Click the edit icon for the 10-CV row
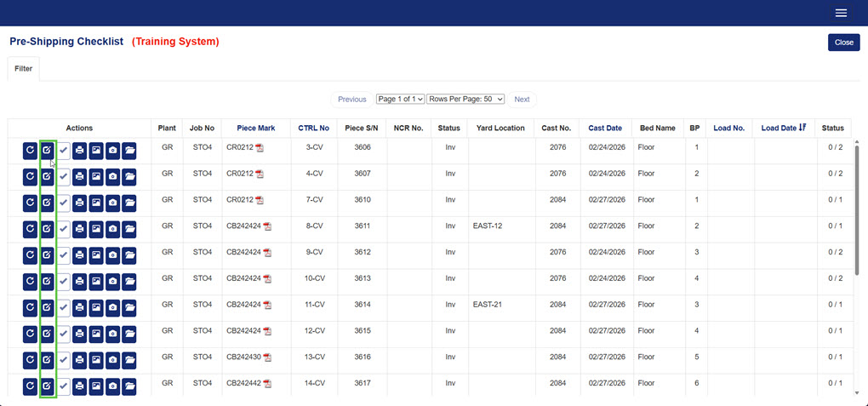Viewport: 868px width, 406px height. [x=48, y=282]
